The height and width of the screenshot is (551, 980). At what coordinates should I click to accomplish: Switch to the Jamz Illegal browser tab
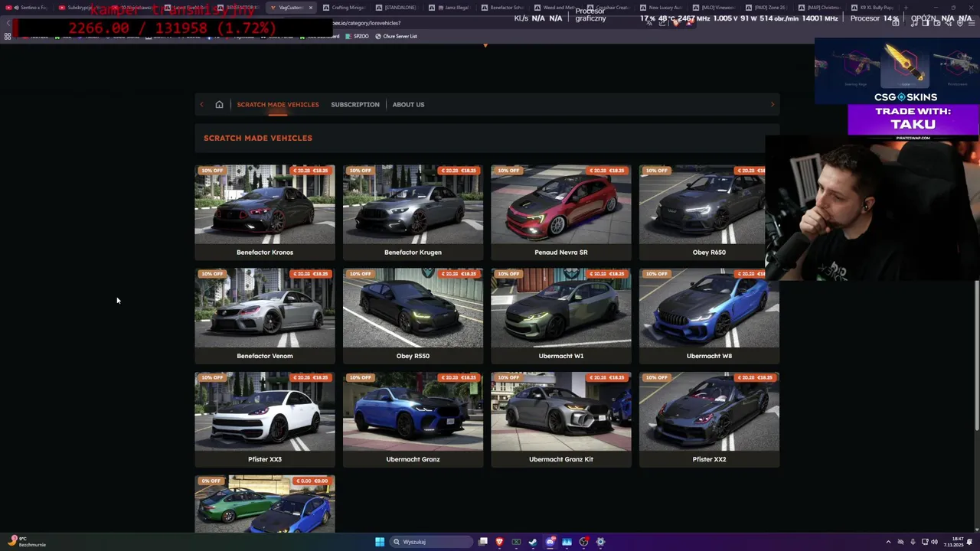tap(452, 8)
